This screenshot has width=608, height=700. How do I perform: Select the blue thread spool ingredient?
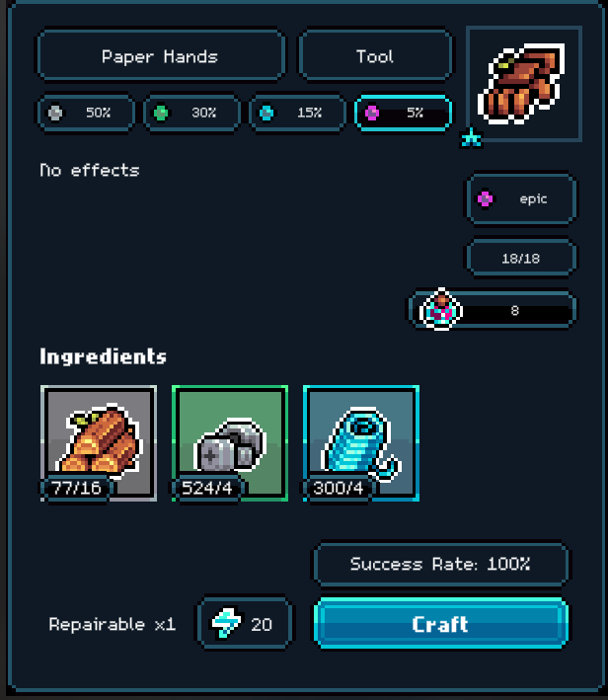(361, 443)
